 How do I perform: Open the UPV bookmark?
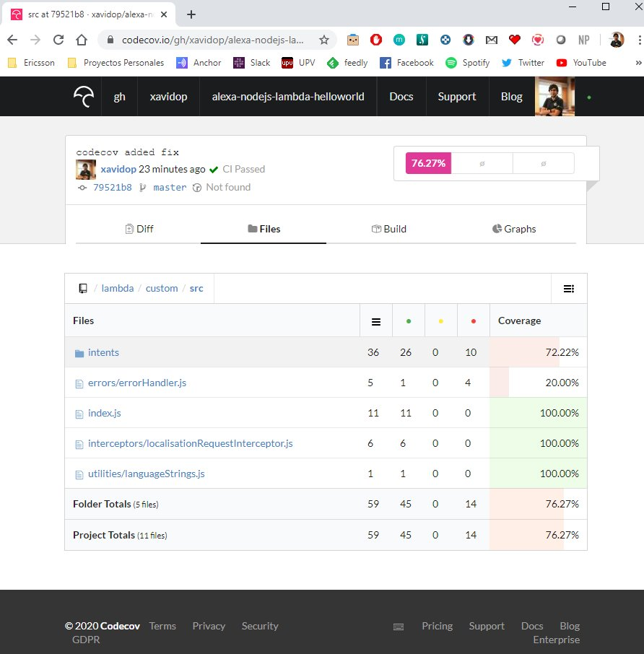(298, 63)
